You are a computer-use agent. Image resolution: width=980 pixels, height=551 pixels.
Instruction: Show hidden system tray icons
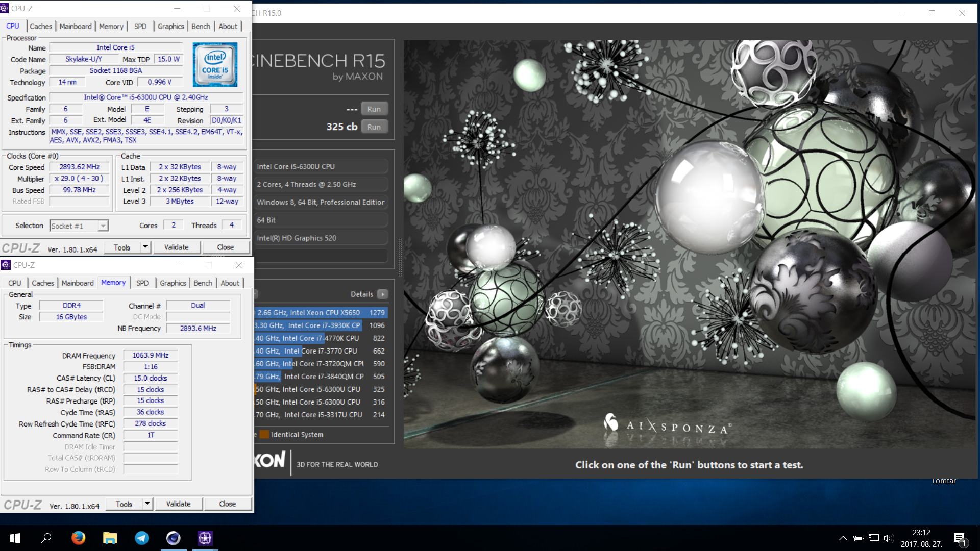pyautogui.click(x=843, y=538)
